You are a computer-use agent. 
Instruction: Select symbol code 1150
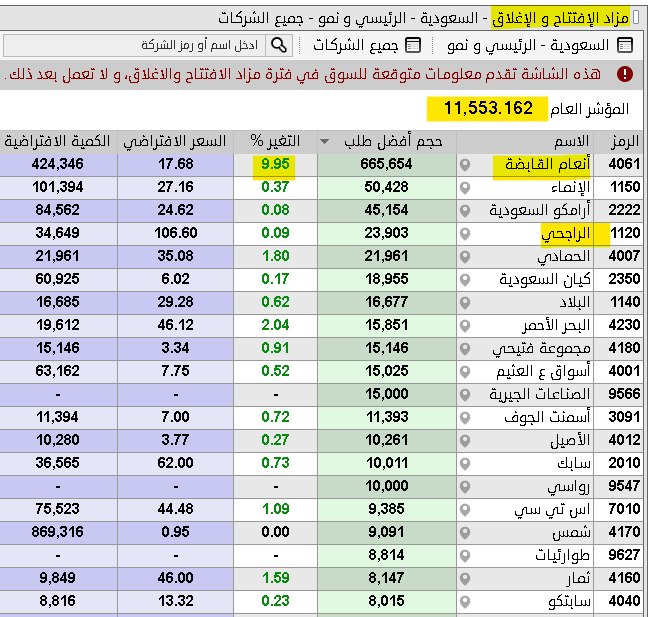[625, 187]
